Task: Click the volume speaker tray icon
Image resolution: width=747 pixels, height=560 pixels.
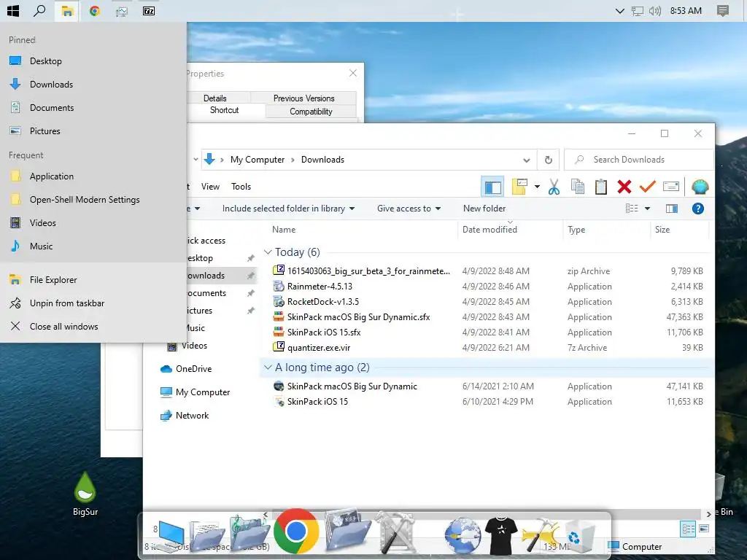Action: tap(655, 10)
